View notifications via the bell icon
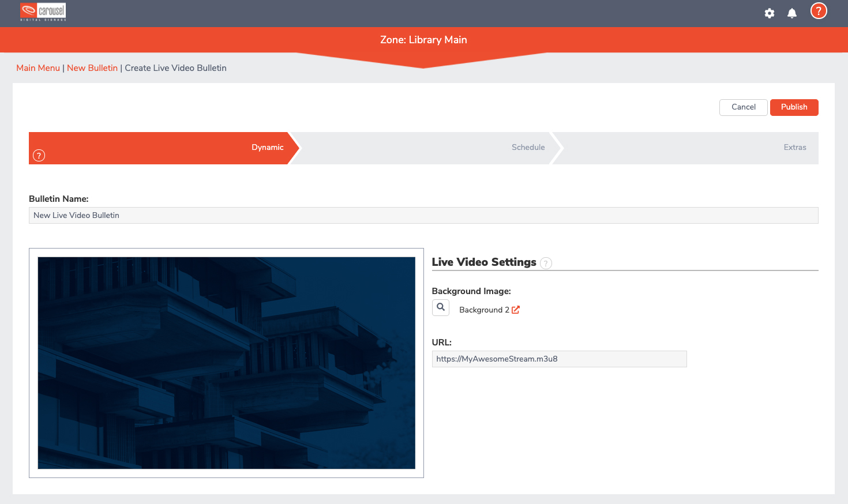 [792, 13]
